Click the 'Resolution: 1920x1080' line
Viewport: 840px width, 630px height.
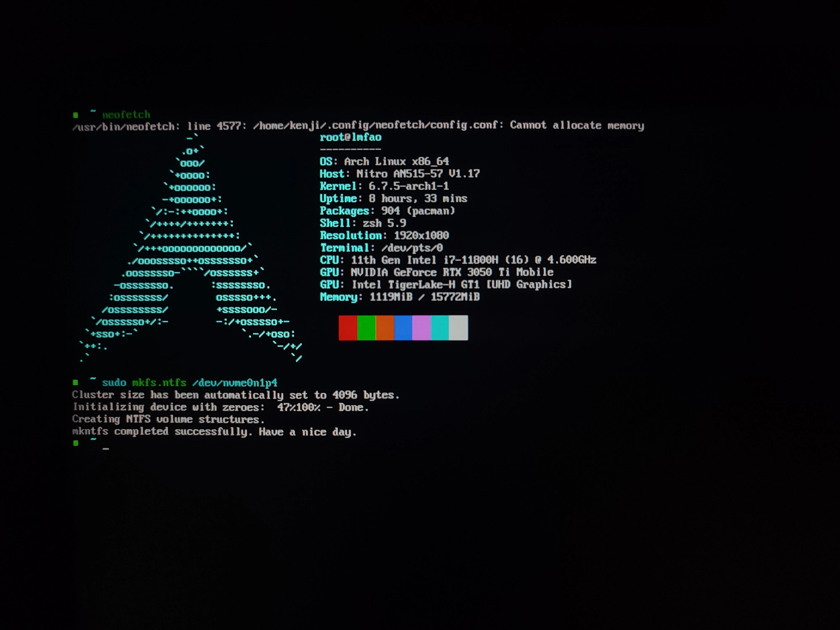pos(384,235)
